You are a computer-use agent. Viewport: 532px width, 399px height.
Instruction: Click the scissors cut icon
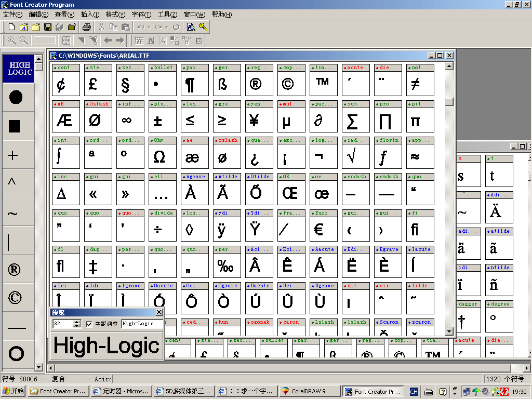pos(101,27)
